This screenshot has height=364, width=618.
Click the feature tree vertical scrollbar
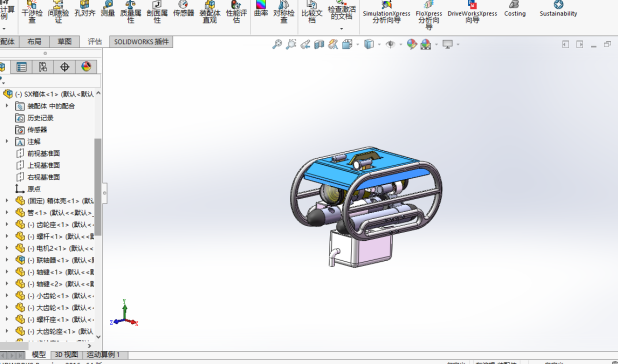coord(98,187)
